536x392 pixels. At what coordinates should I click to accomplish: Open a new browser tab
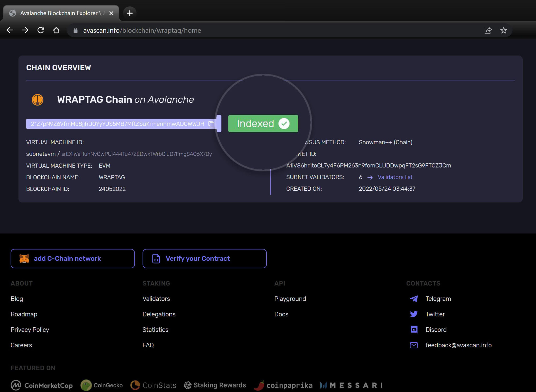point(130,13)
